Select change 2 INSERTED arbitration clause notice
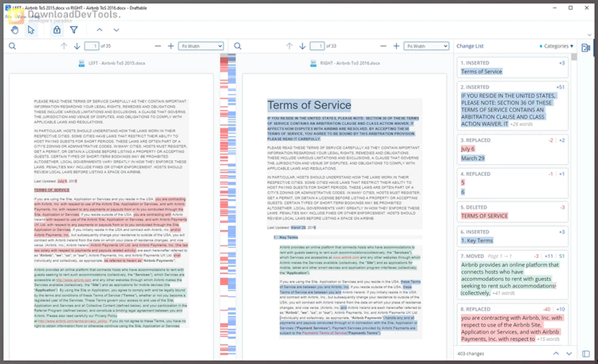 point(513,106)
